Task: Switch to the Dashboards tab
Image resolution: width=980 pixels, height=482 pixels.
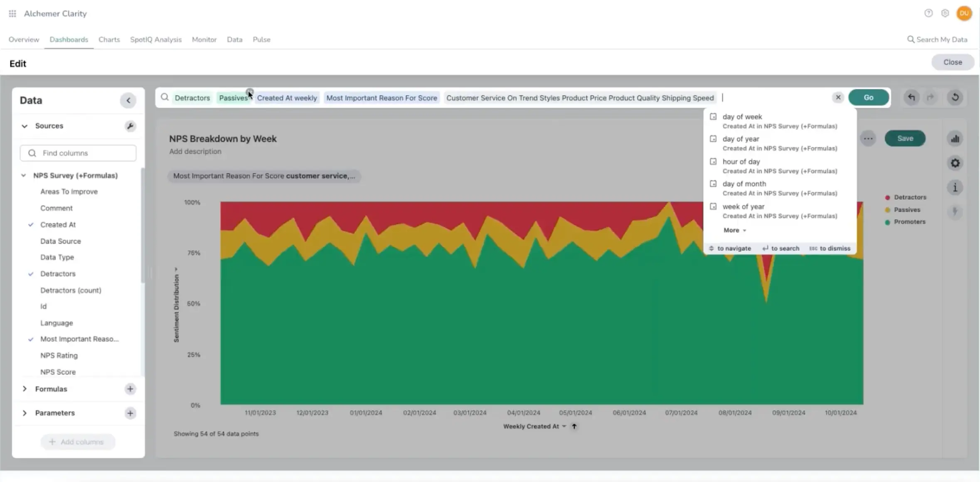Action: tap(69, 39)
